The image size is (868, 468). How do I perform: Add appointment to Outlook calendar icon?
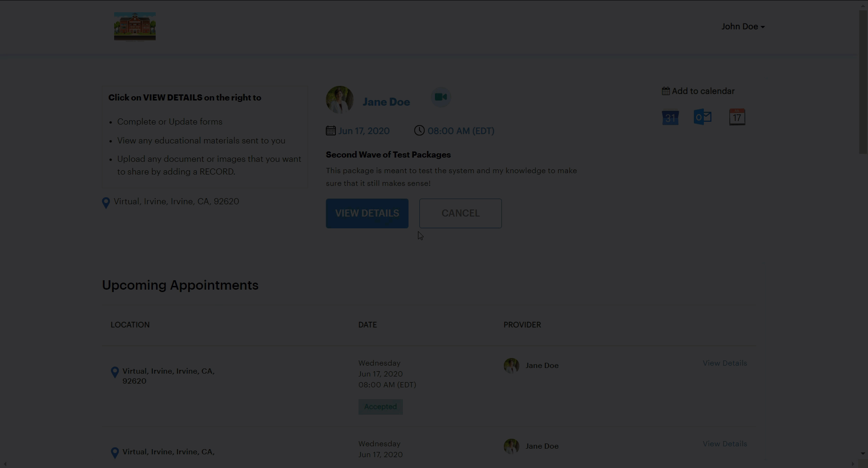click(703, 117)
